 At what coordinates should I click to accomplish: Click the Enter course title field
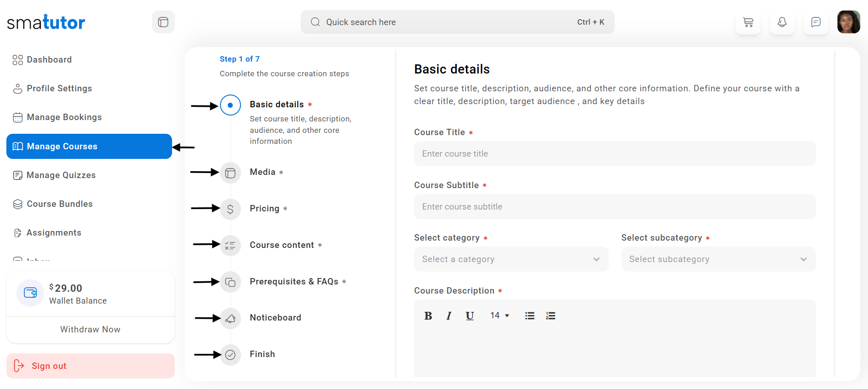[614, 154]
